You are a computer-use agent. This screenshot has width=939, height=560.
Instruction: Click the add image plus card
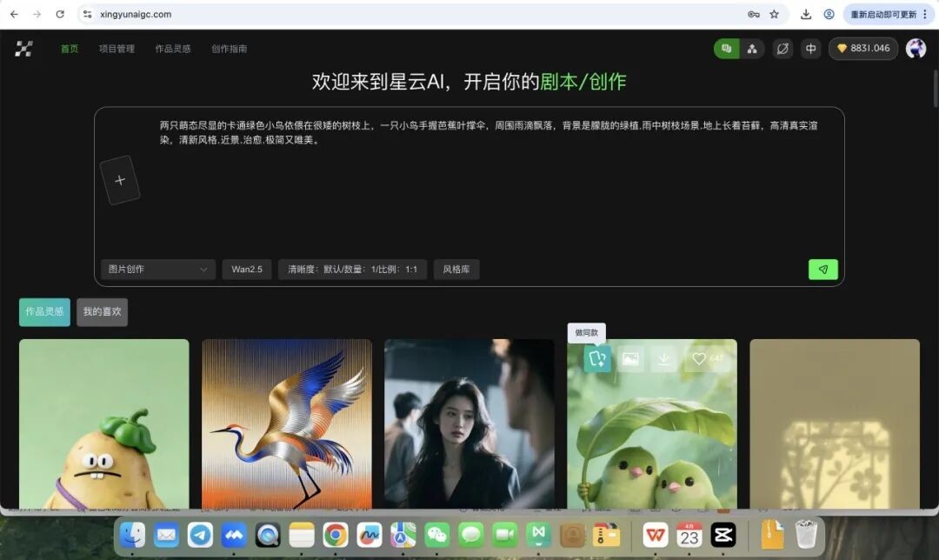coord(120,181)
